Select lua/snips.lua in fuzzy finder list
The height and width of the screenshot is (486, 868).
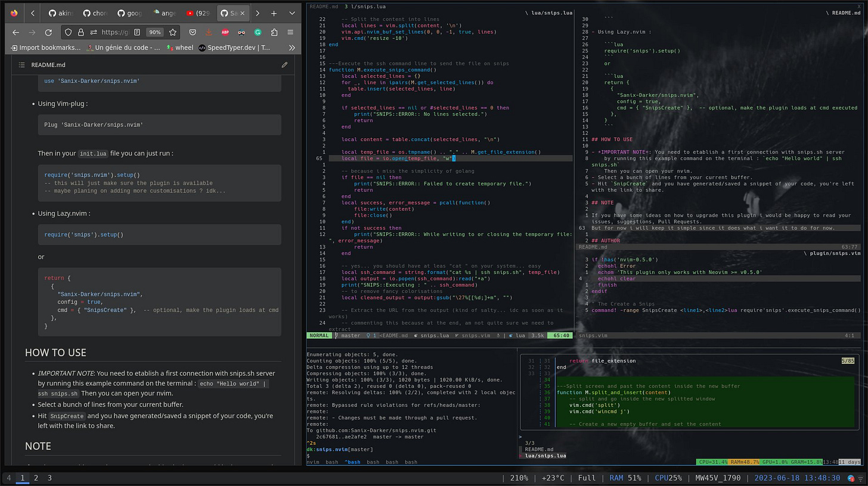click(545, 456)
